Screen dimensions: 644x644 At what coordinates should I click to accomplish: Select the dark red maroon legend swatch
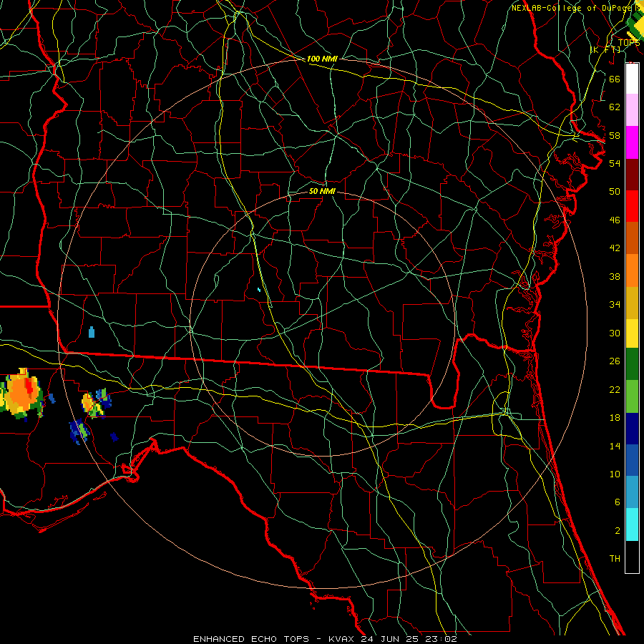click(632, 174)
